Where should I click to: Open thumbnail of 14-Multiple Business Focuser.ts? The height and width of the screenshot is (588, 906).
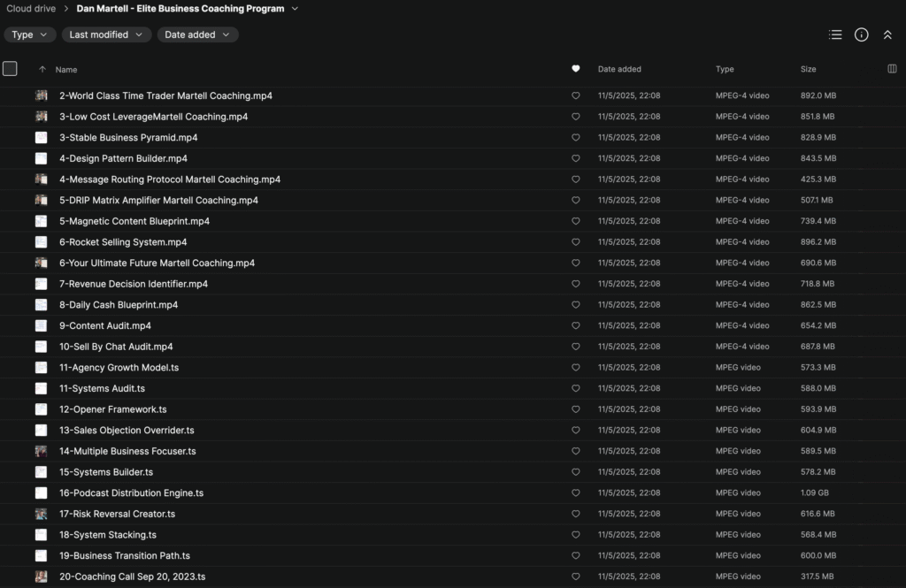click(x=42, y=451)
